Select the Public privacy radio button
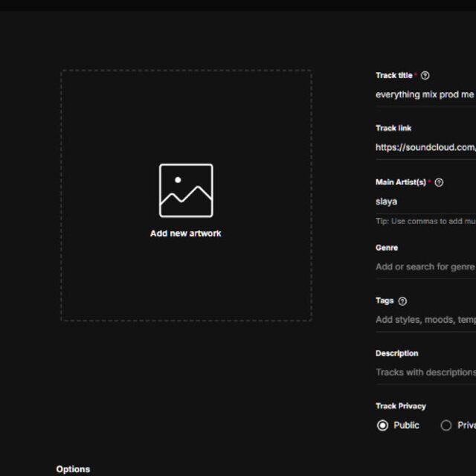 tap(382, 425)
